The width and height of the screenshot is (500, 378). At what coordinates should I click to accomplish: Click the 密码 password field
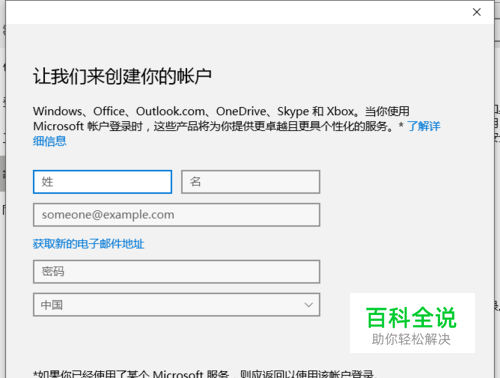176,272
